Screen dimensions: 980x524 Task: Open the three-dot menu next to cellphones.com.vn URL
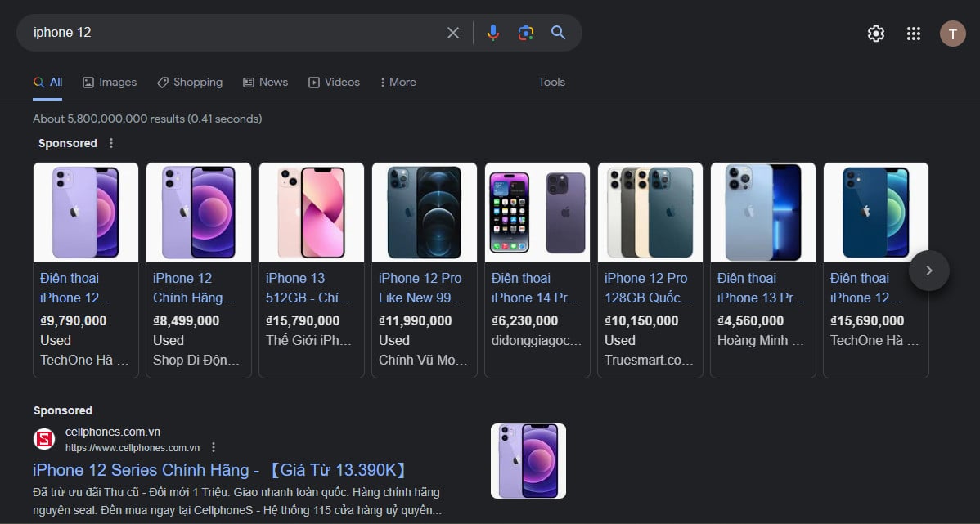click(x=214, y=447)
